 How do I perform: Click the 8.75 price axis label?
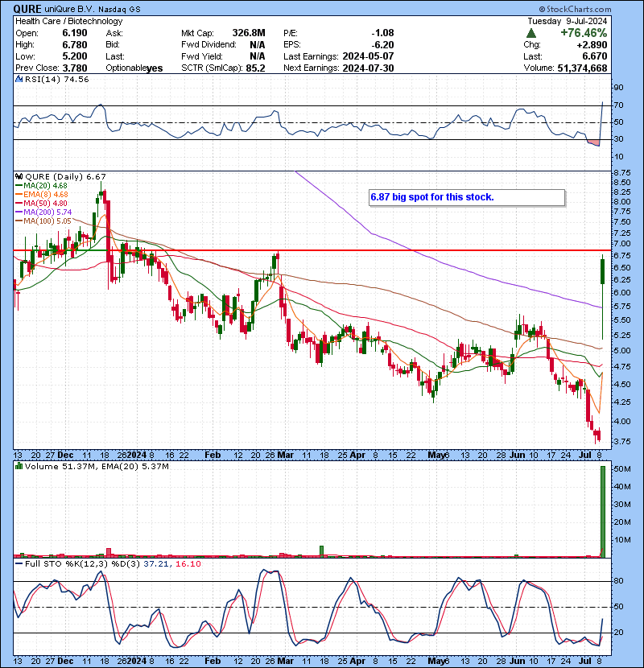(x=621, y=172)
